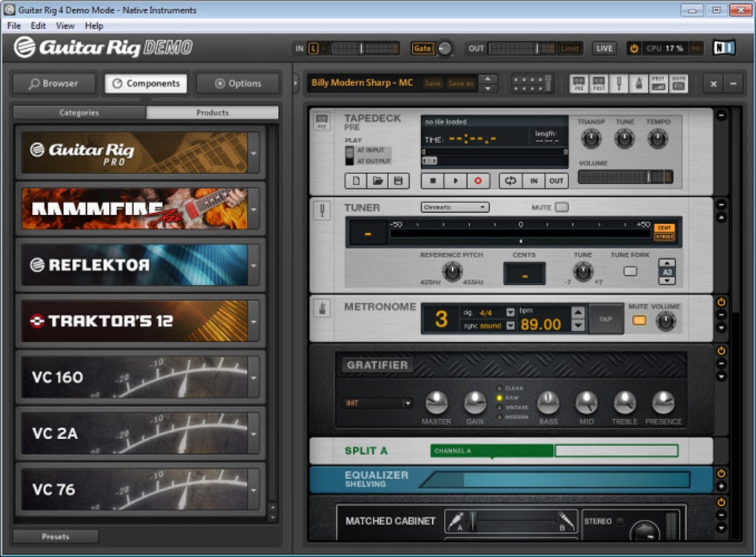Clear the rack with the X button
756x557 pixels.
714,84
